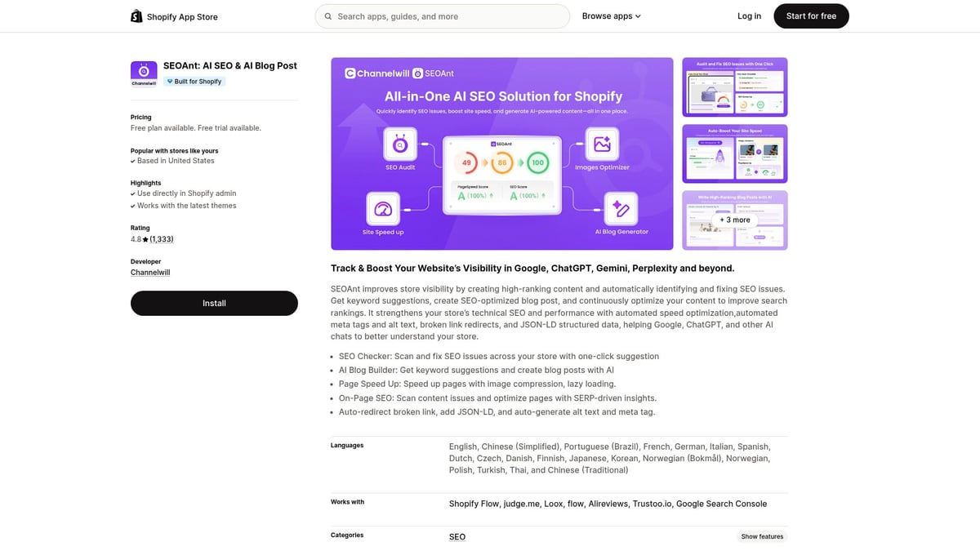Click the Built for Shopify badge icon
The height and width of the screenshot is (551, 980).
172,81
